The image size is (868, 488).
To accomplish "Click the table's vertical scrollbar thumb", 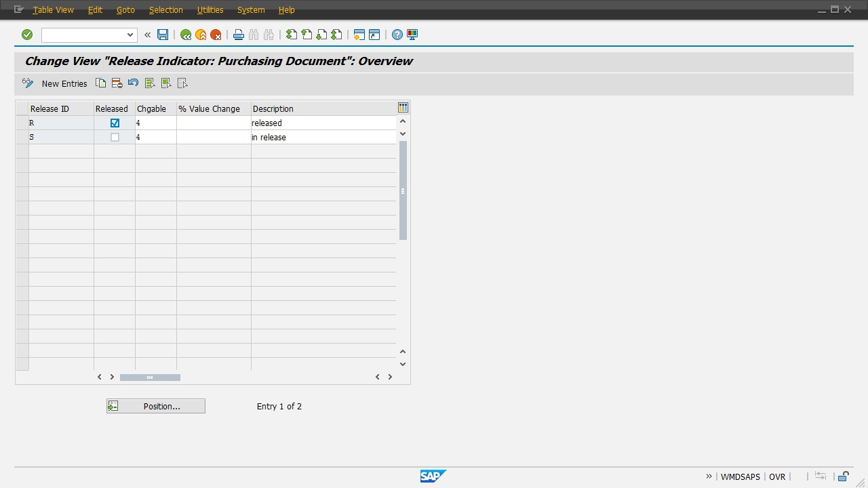I will [403, 191].
